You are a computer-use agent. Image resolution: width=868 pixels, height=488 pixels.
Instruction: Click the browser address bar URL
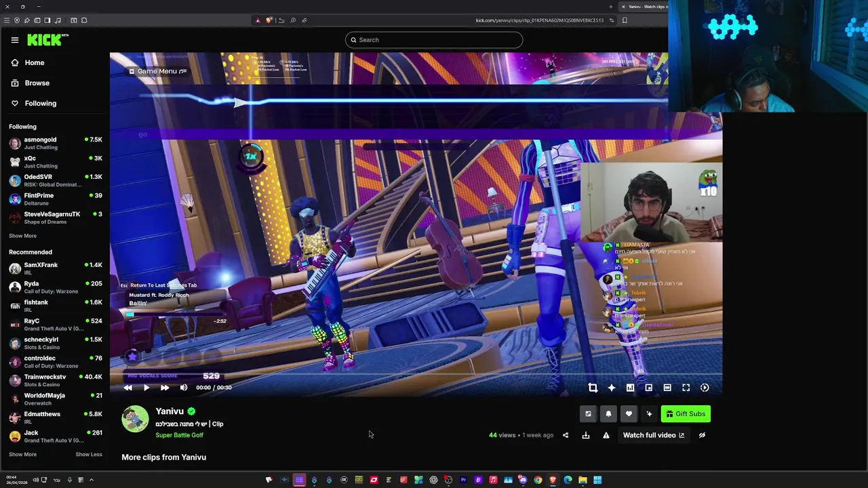click(539, 20)
